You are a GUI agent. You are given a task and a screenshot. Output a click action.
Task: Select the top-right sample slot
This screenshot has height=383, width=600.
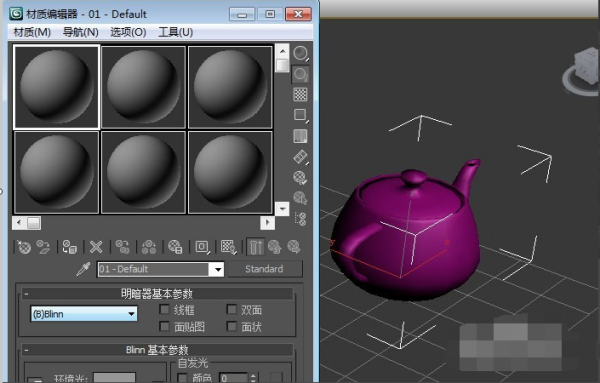[x=230, y=87]
